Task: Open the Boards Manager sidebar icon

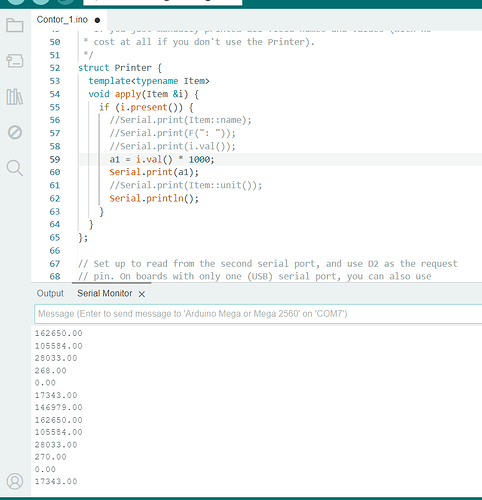Action: [15, 61]
